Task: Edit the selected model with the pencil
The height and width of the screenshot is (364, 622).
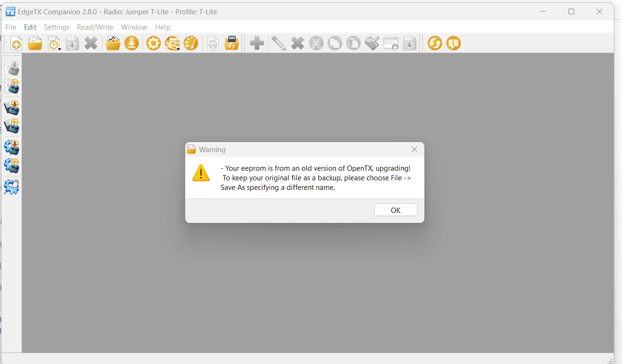Action: pos(278,43)
